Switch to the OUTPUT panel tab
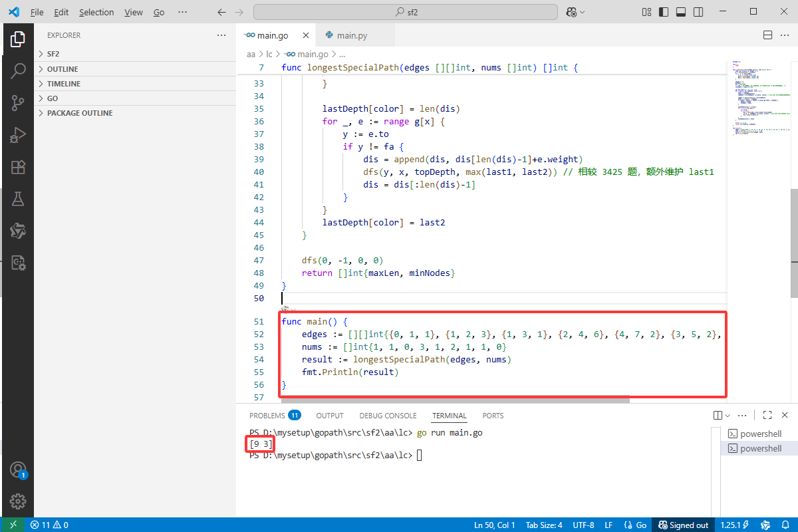The height and width of the screenshot is (532, 798). (330, 416)
